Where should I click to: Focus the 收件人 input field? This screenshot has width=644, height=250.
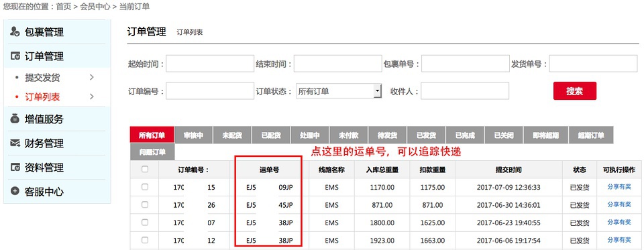click(465, 90)
